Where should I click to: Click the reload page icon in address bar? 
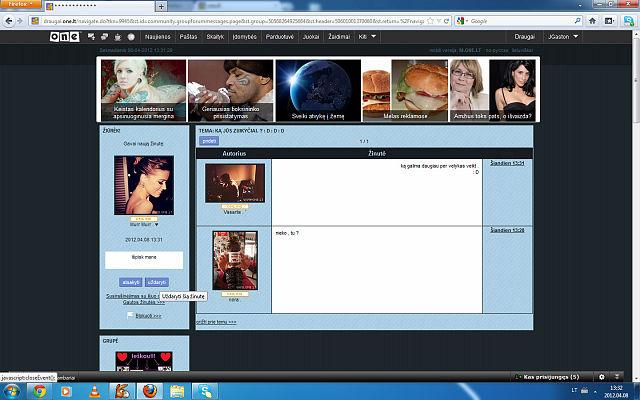(447, 21)
